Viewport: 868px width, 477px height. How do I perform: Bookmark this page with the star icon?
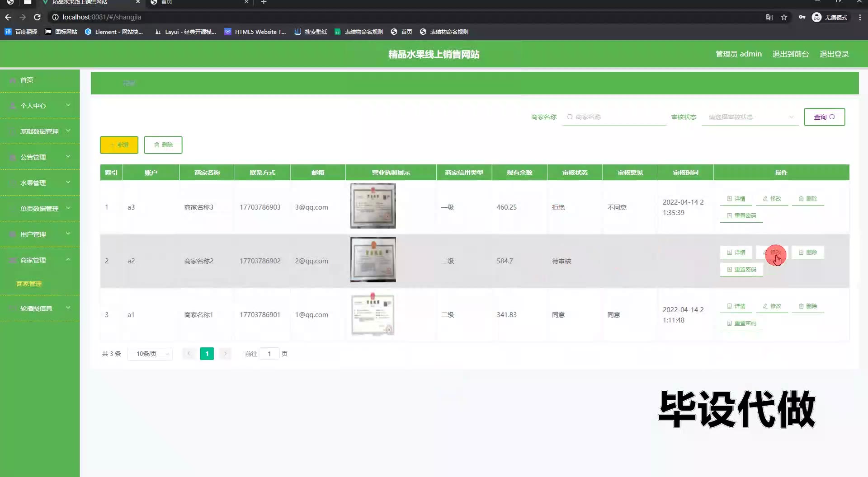(x=784, y=17)
